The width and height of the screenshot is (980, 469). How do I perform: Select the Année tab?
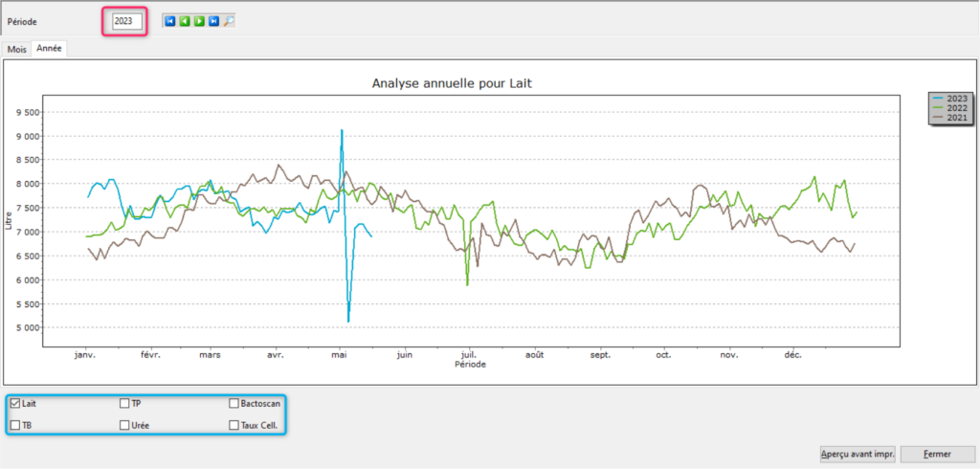(x=49, y=48)
